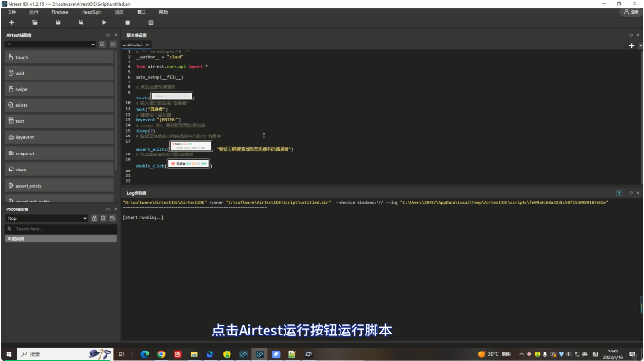
Task: Click the New script plus toolbar icon
Action: tap(11, 23)
